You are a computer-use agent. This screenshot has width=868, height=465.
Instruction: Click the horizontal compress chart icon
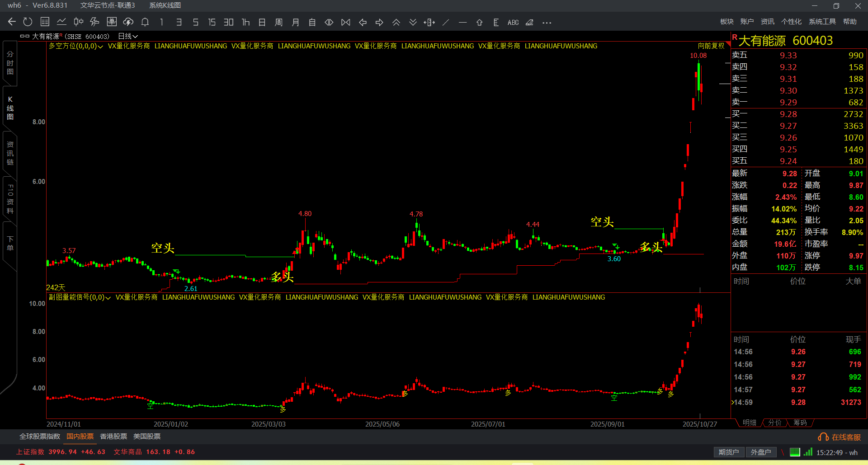[346, 22]
